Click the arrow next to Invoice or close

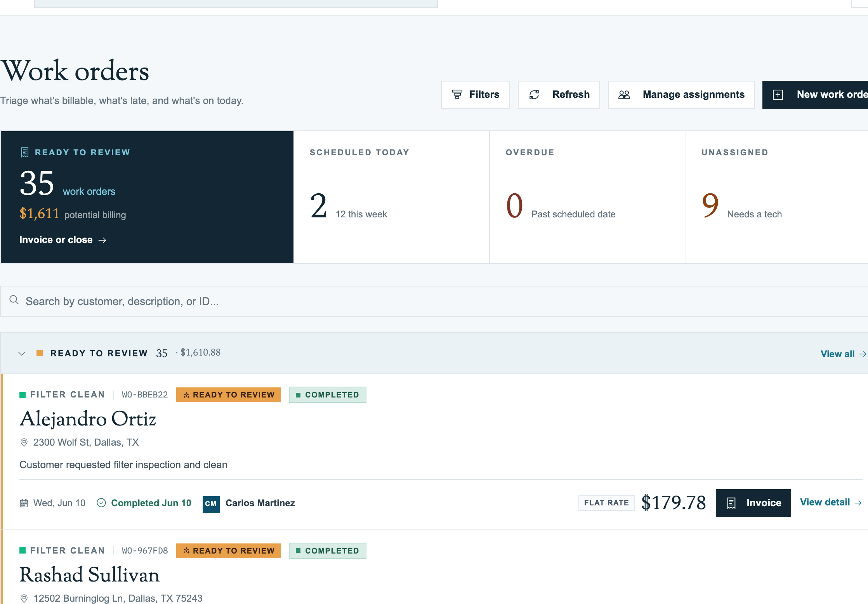102,240
